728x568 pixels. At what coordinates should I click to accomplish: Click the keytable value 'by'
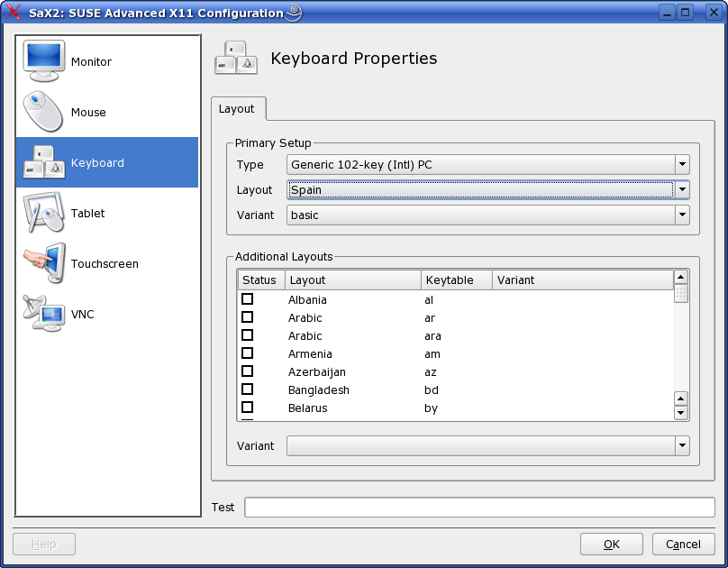click(x=431, y=408)
